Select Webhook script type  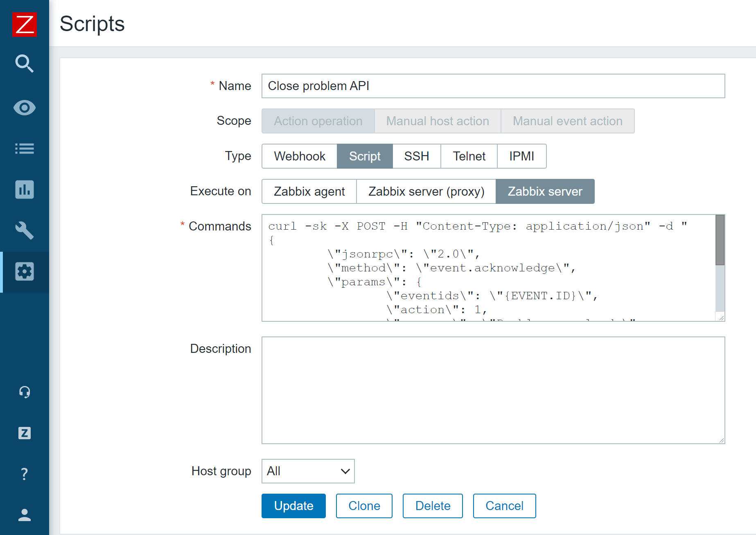[x=299, y=156]
